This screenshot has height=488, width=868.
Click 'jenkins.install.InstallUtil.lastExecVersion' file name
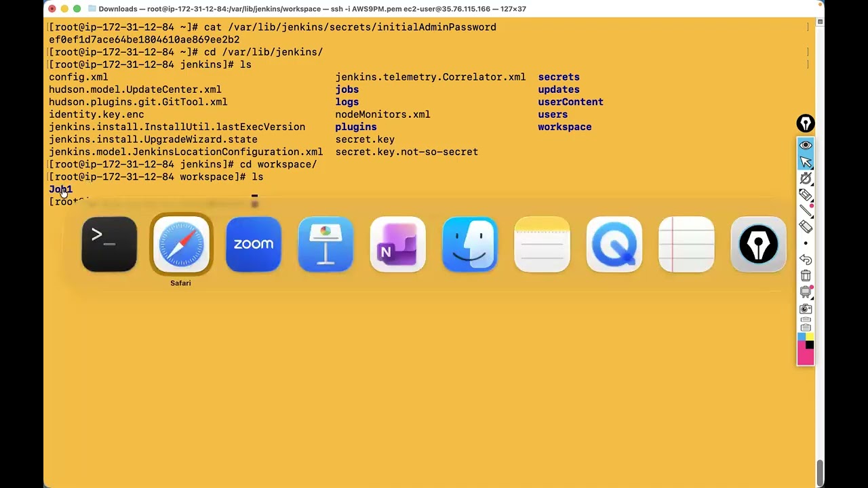click(x=177, y=127)
